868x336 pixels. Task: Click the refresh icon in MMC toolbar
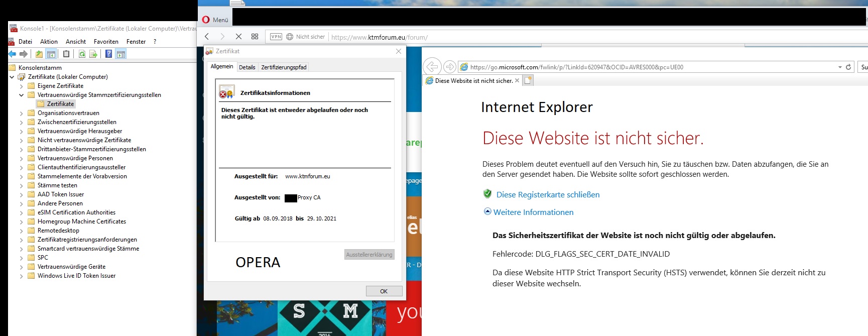pos(82,54)
